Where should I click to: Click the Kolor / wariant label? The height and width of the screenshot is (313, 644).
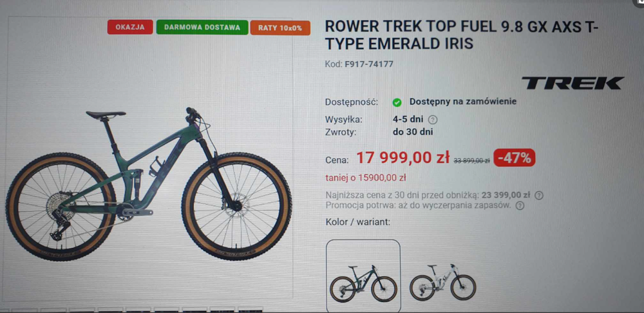(357, 222)
